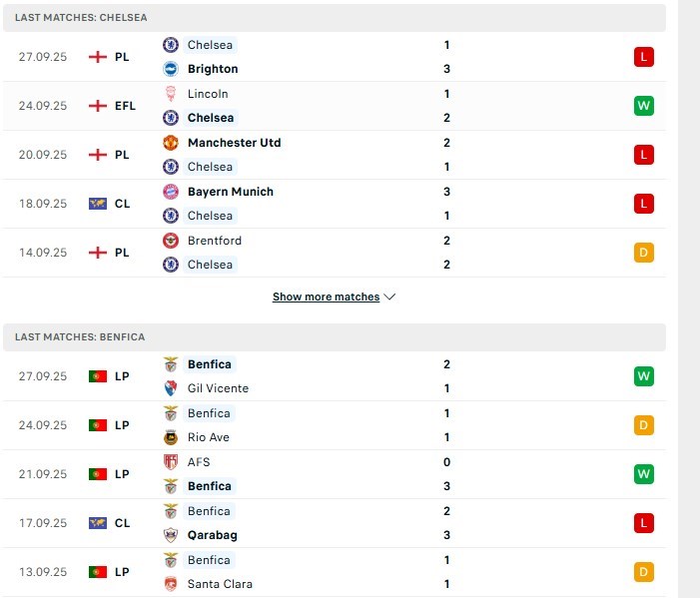Click the Bayern Munich crest icon
This screenshot has height=598, width=700.
[x=171, y=192]
